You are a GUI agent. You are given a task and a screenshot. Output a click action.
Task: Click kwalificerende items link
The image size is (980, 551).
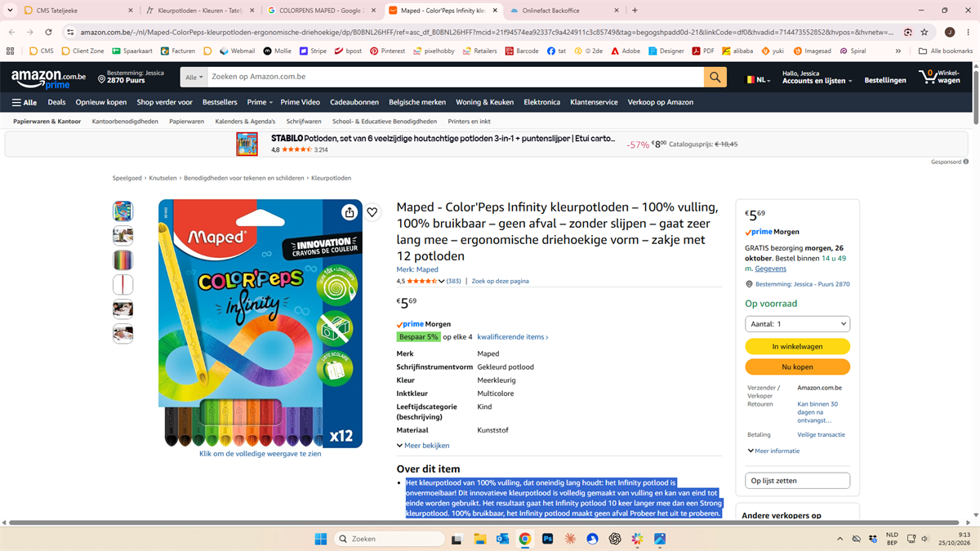click(513, 336)
